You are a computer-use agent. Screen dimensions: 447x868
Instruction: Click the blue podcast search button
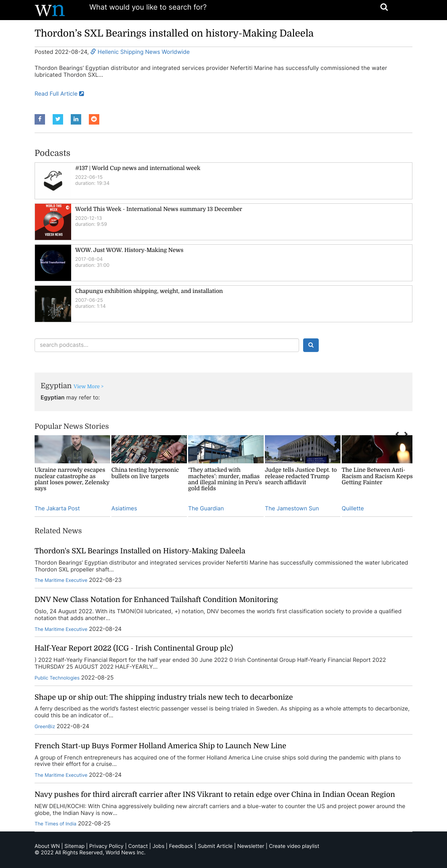click(311, 345)
